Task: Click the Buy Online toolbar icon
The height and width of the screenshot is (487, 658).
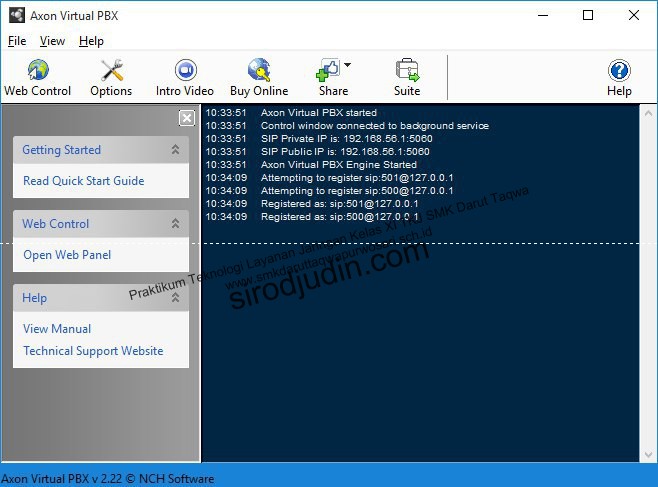Action: click(259, 70)
